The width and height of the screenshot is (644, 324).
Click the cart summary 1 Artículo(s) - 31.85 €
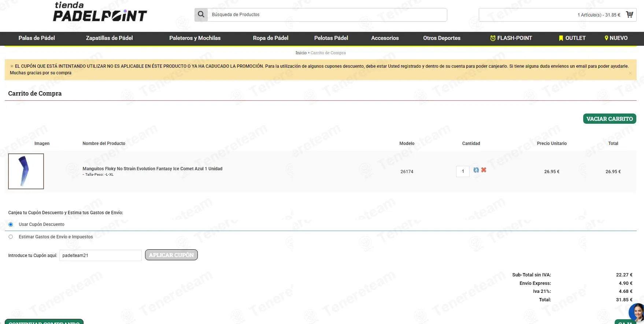point(599,15)
